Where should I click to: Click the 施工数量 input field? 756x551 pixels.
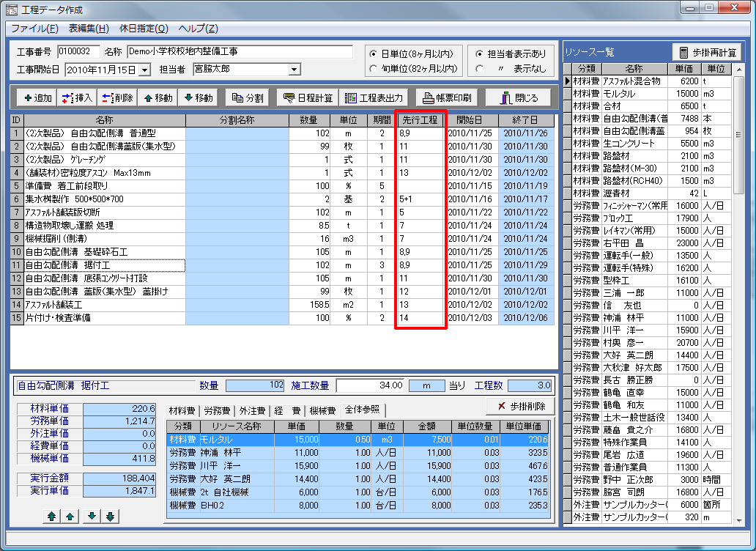(x=371, y=385)
